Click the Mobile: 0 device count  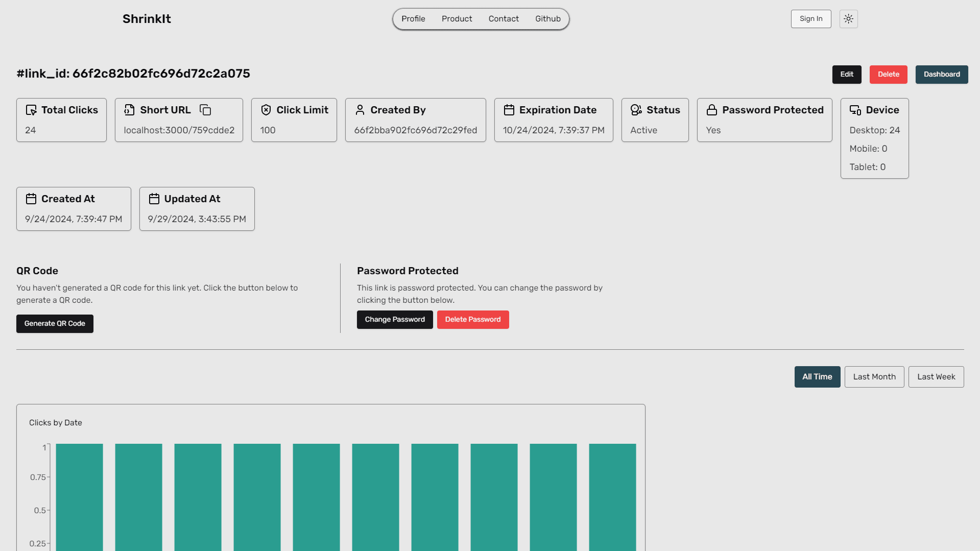point(868,149)
